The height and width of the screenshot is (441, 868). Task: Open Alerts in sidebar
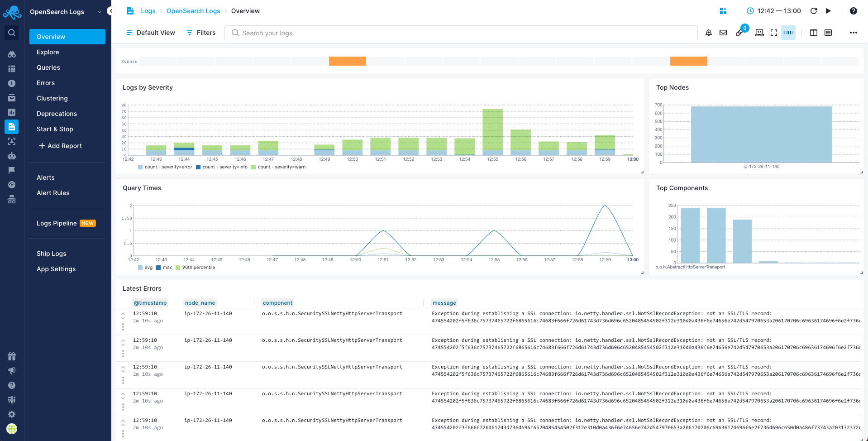click(x=46, y=177)
